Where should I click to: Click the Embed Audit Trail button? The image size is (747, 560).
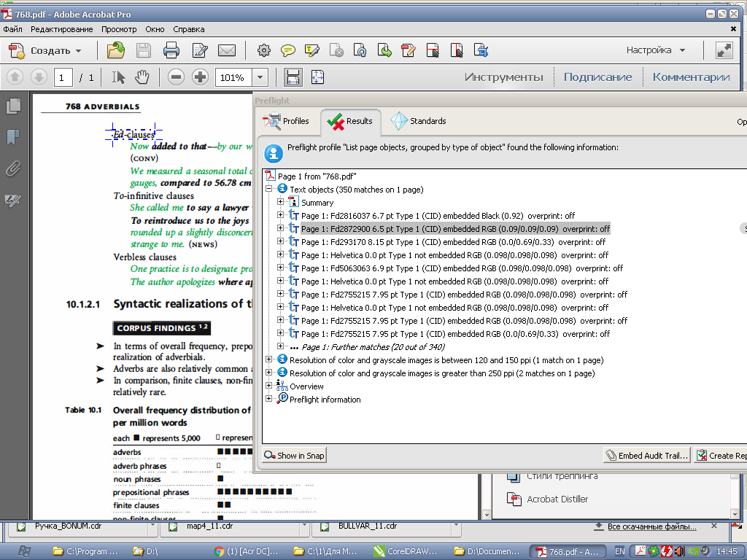point(647,456)
